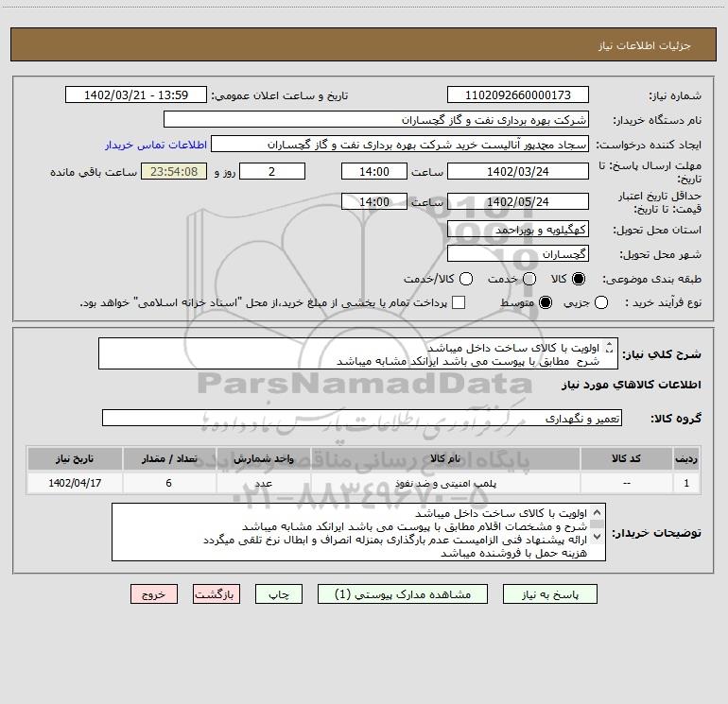728x704 pixels.
Task: Click the پاسخ به نیاز button
Action: (x=549, y=594)
